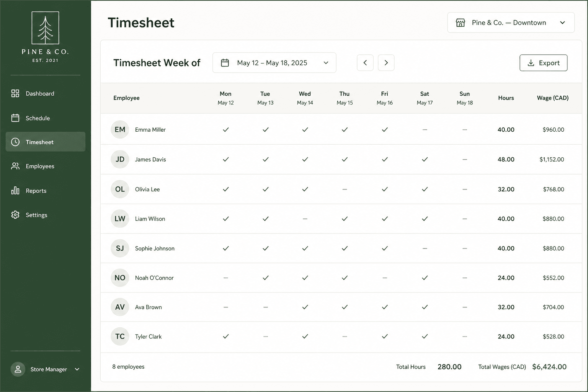Select the Timesheet menu item
This screenshot has width=588, height=392.
pos(46,142)
